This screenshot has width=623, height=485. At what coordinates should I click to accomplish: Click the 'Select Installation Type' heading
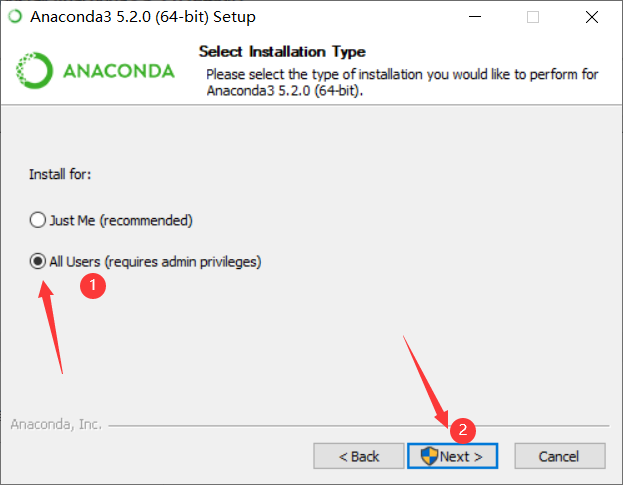pos(282,52)
